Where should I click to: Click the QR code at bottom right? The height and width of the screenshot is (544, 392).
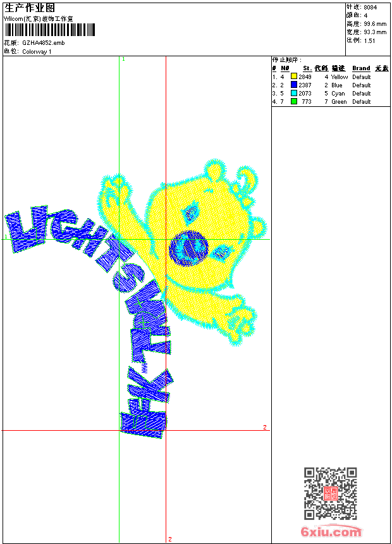coord(330,493)
